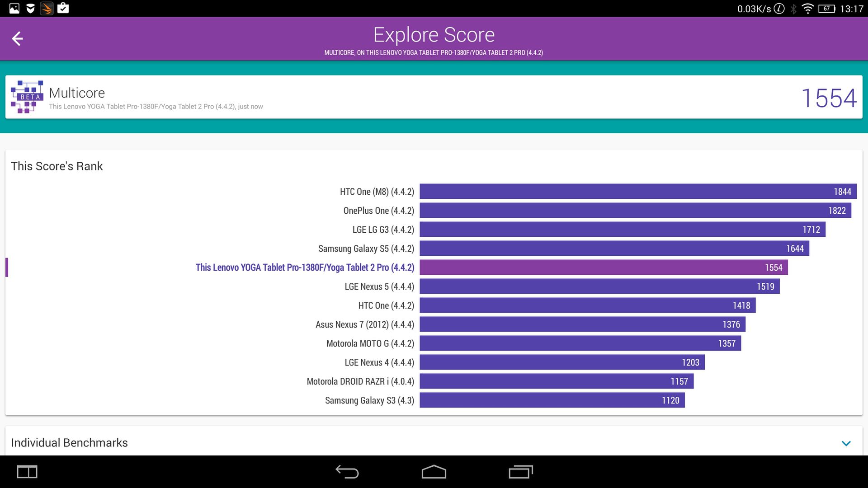
Task: Tap the Motorola MOTO G (4.4.2) label
Action: (x=370, y=343)
